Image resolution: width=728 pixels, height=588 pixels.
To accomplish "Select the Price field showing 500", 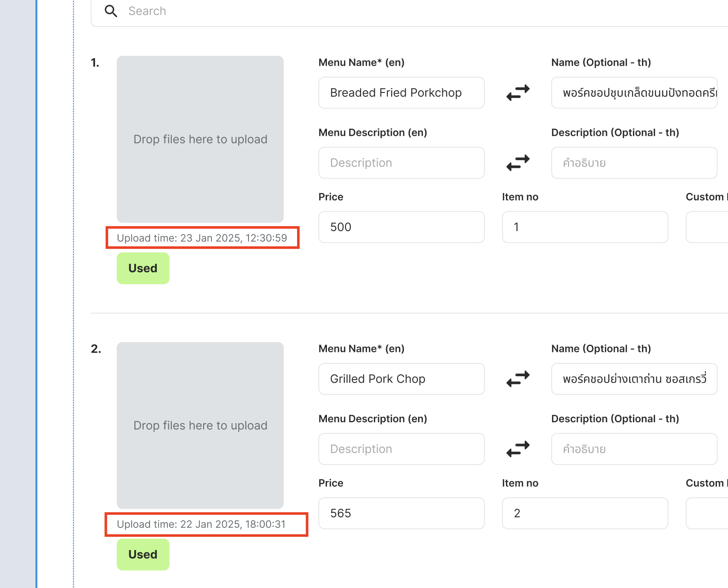I will pyautogui.click(x=401, y=227).
